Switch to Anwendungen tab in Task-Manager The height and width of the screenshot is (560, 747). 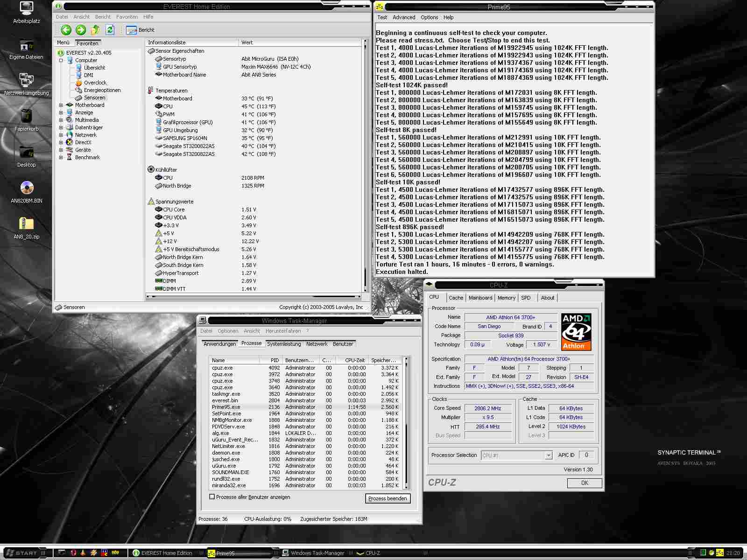pyautogui.click(x=219, y=344)
